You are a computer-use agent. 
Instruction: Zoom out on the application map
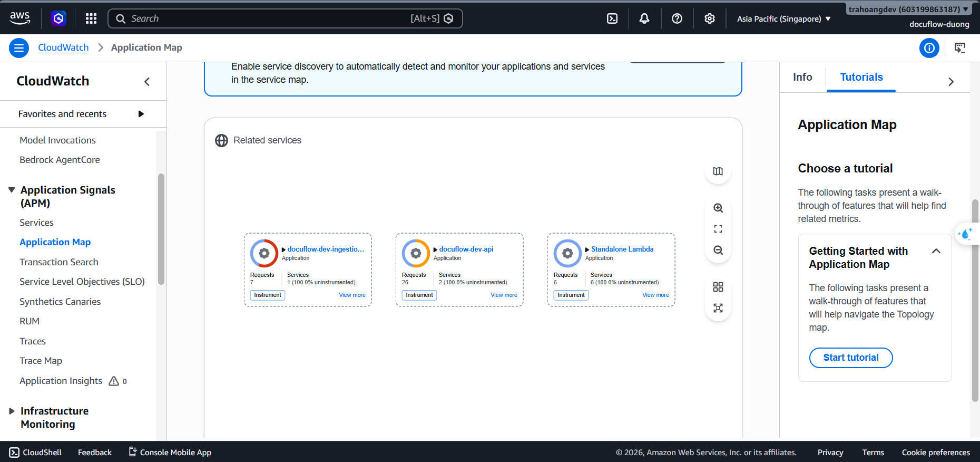pos(718,250)
